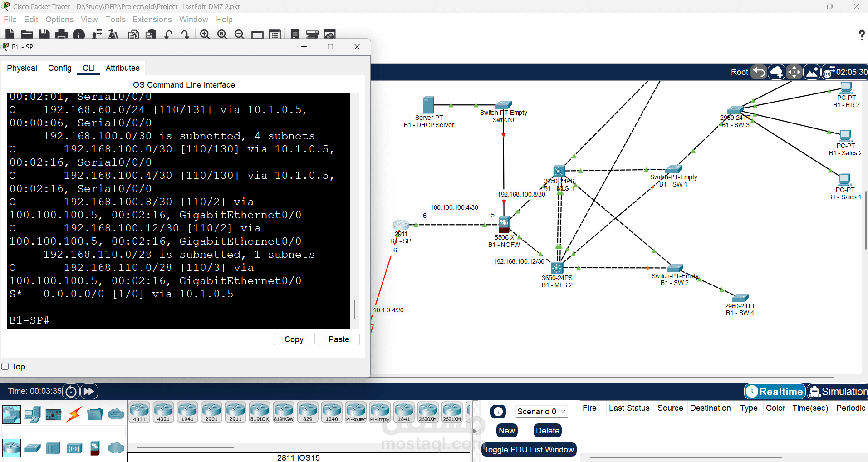This screenshot has width=868, height=462.
Task: Click inside the IOS CLI terminal area
Action: (178, 211)
